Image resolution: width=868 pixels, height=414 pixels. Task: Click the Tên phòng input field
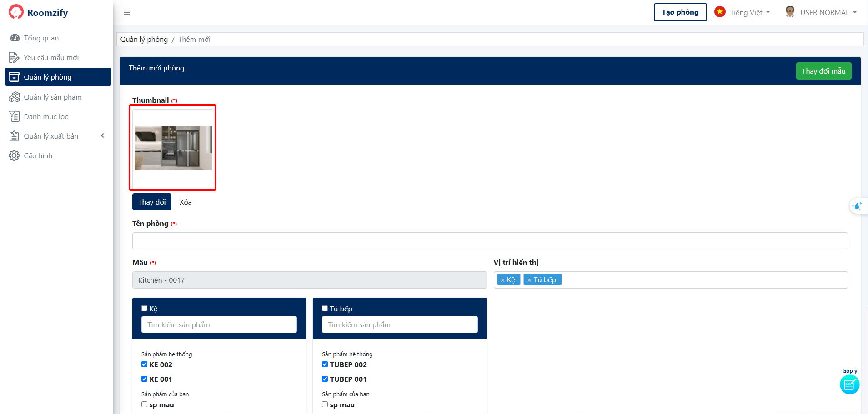490,241
